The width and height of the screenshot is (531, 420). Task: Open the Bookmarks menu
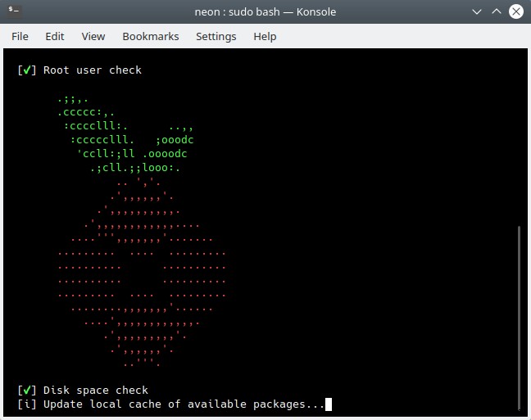click(x=151, y=36)
